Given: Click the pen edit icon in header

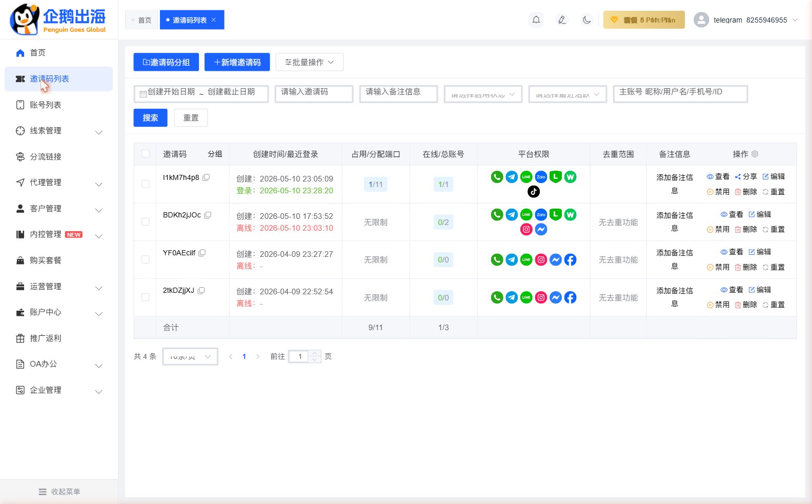Looking at the screenshot, I should pyautogui.click(x=562, y=20).
